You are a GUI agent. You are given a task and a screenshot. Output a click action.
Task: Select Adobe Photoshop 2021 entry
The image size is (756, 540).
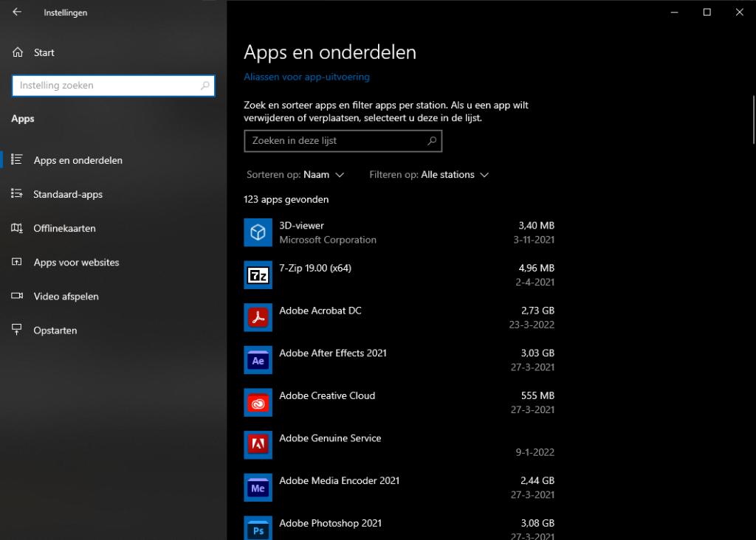(330, 523)
